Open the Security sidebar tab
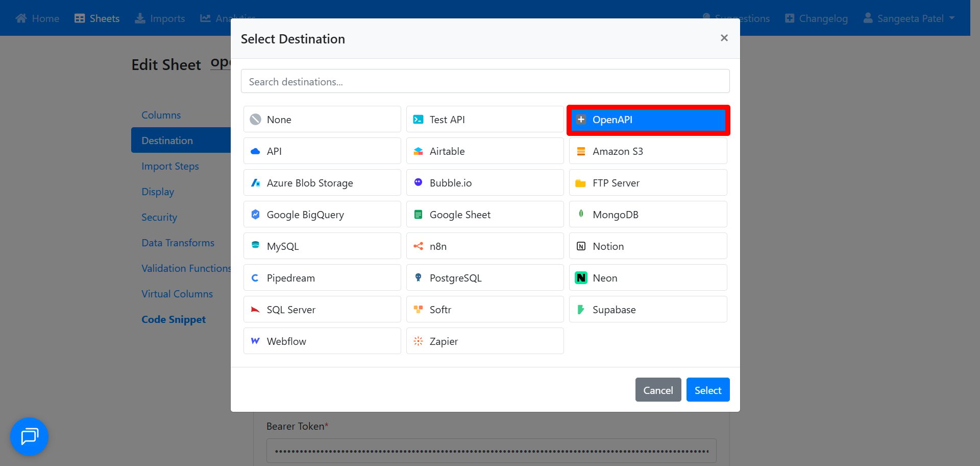The width and height of the screenshot is (980, 466). [x=159, y=217]
